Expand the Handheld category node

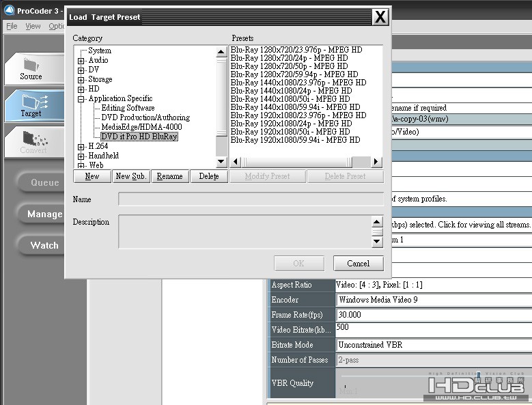pyautogui.click(x=81, y=156)
